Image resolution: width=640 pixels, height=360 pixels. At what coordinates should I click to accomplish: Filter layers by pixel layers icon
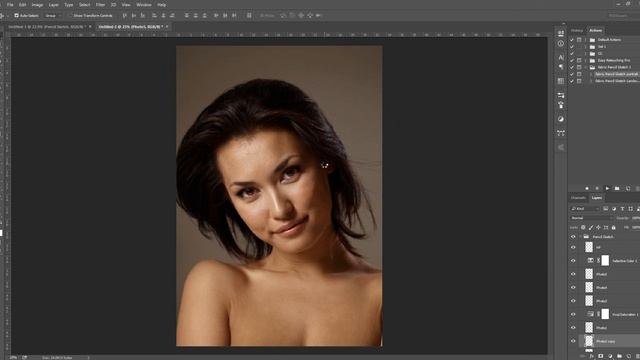605,209
